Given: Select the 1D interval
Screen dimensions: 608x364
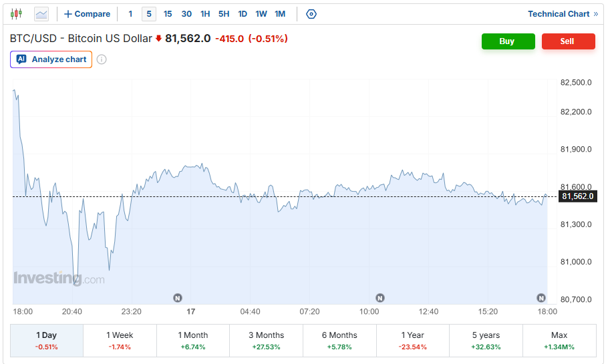Looking at the screenshot, I should pyautogui.click(x=243, y=14).
